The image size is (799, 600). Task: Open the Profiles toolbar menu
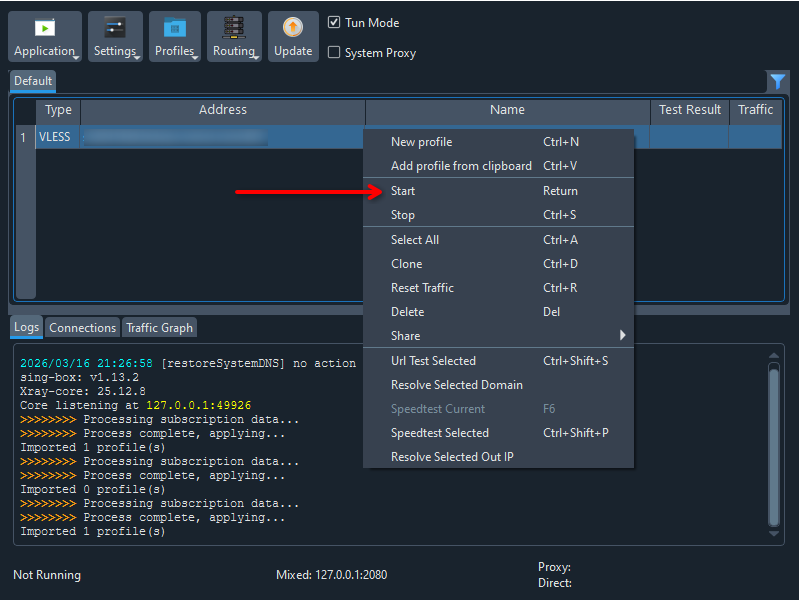pyautogui.click(x=175, y=37)
